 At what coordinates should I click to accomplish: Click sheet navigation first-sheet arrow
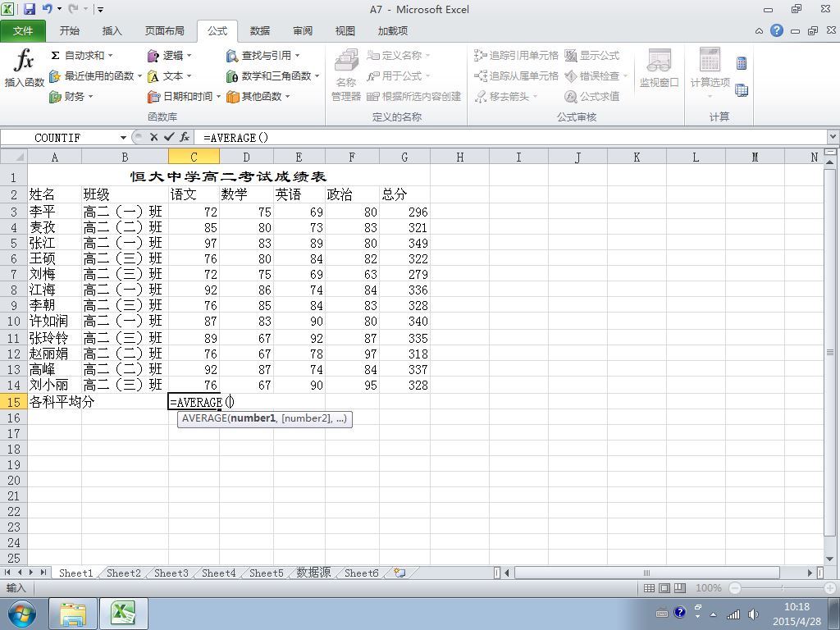(x=7, y=573)
